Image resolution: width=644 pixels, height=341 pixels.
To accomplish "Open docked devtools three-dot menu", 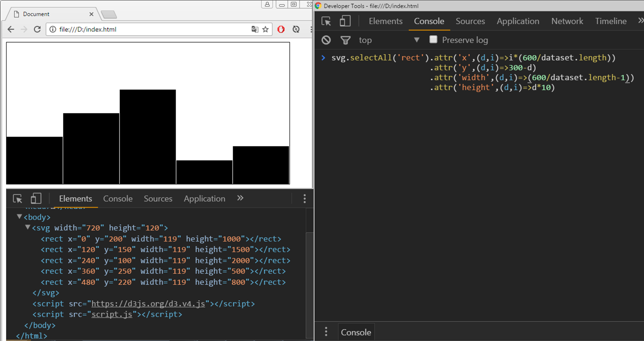I will pos(304,198).
